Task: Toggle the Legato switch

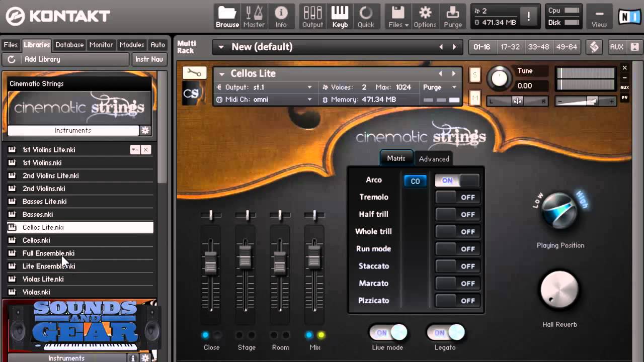Action: 445,332
